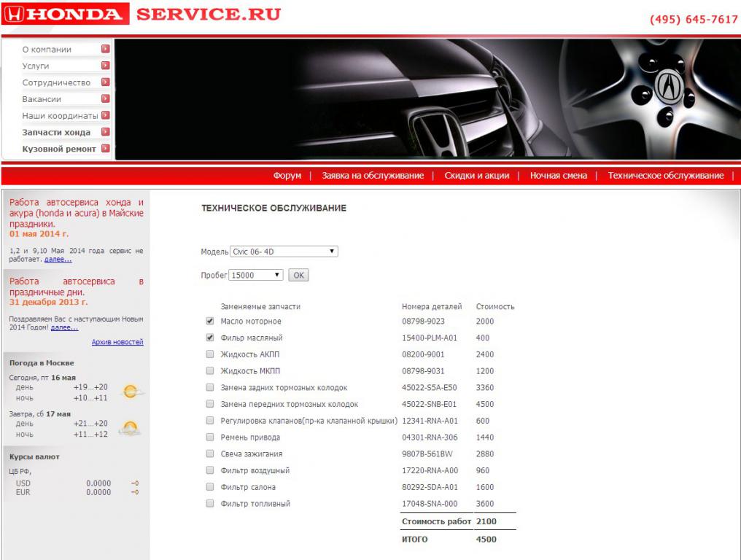Click the phone number (495) 645-7617

pos(694,20)
